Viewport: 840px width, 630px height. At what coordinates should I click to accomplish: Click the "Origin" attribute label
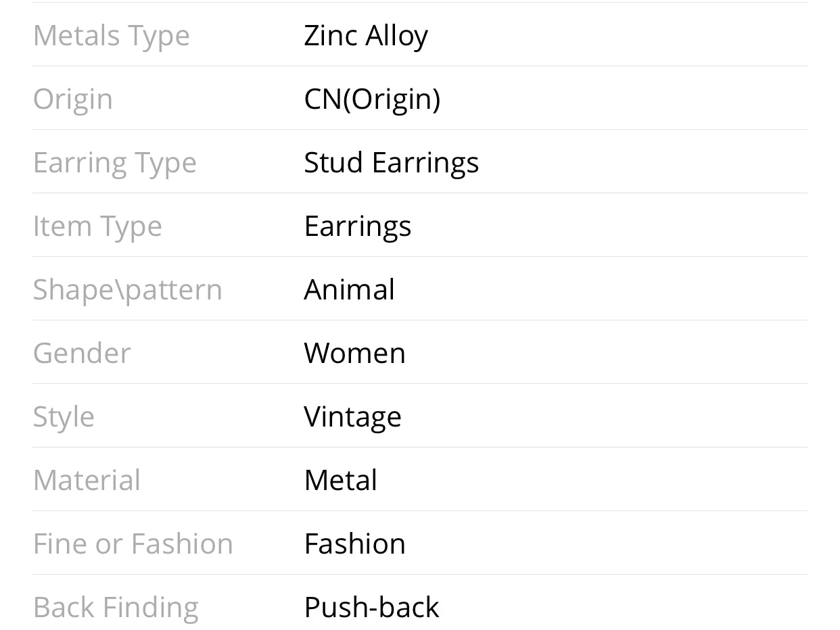point(72,99)
